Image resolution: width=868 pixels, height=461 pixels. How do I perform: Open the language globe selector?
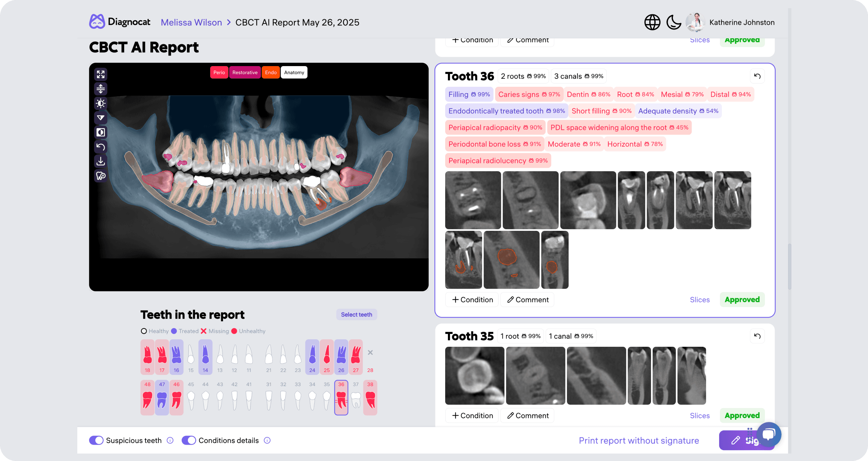click(652, 22)
